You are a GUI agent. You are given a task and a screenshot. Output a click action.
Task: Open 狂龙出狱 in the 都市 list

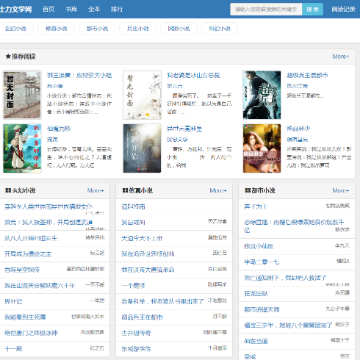point(256,294)
